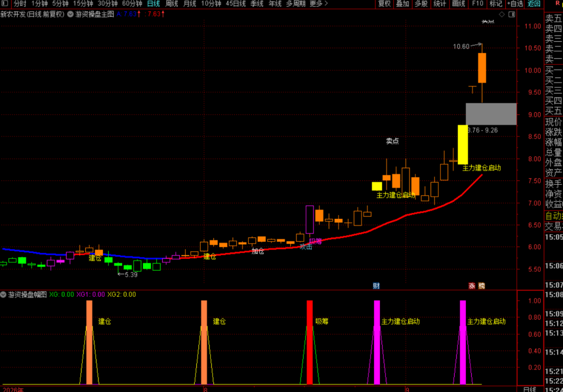This screenshot has width=563, height=392.
Task: Select the 15分钟 period tab
Action: (83, 4)
